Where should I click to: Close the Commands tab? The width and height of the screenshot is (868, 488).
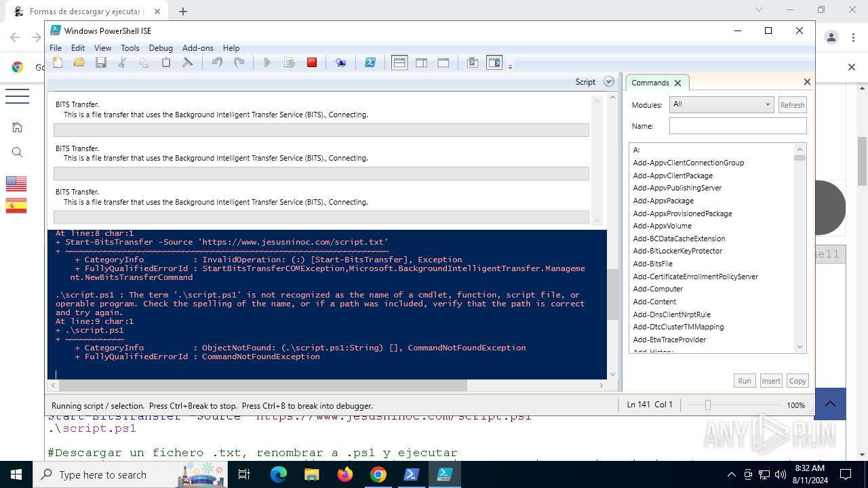pos(677,83)
